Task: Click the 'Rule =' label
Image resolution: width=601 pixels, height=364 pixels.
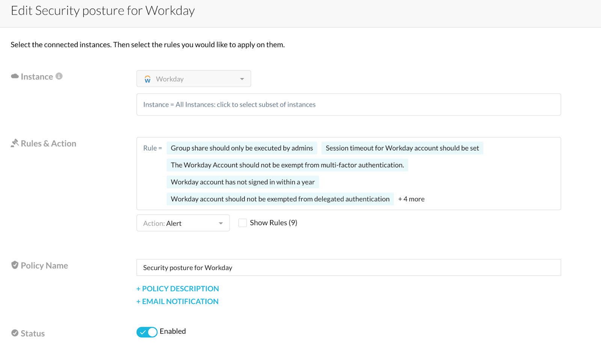Action: [153, 148]
